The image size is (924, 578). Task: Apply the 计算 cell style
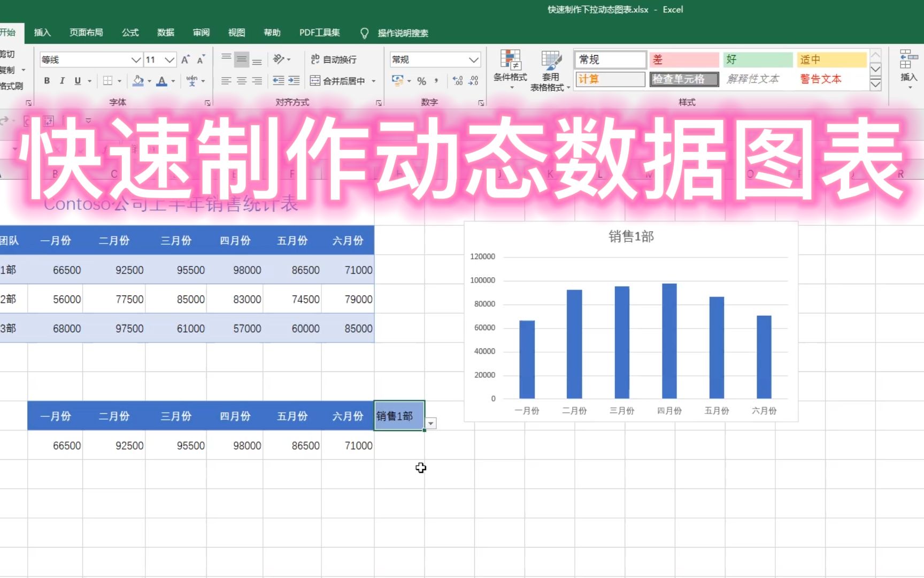coord(610,79)
